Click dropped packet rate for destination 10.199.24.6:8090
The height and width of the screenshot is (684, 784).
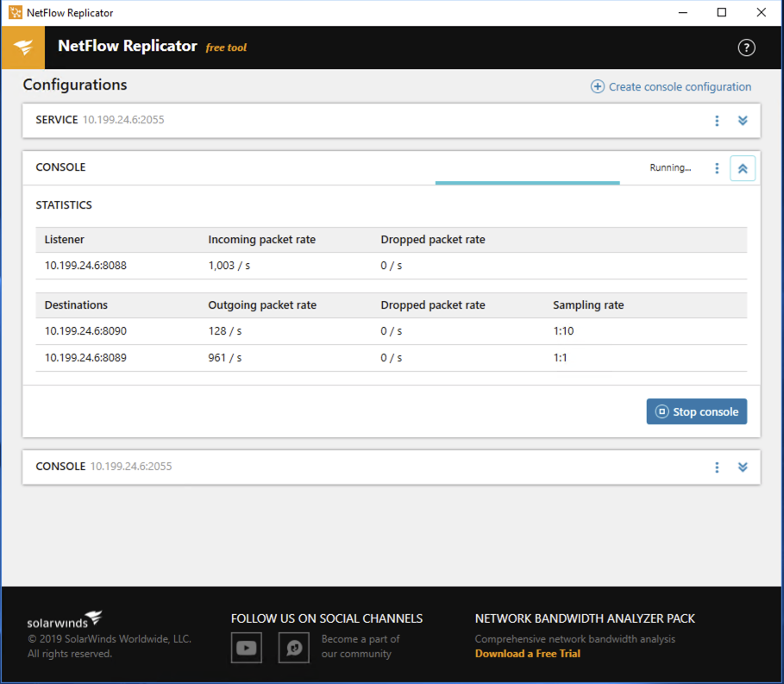click(x=392, y=331)
